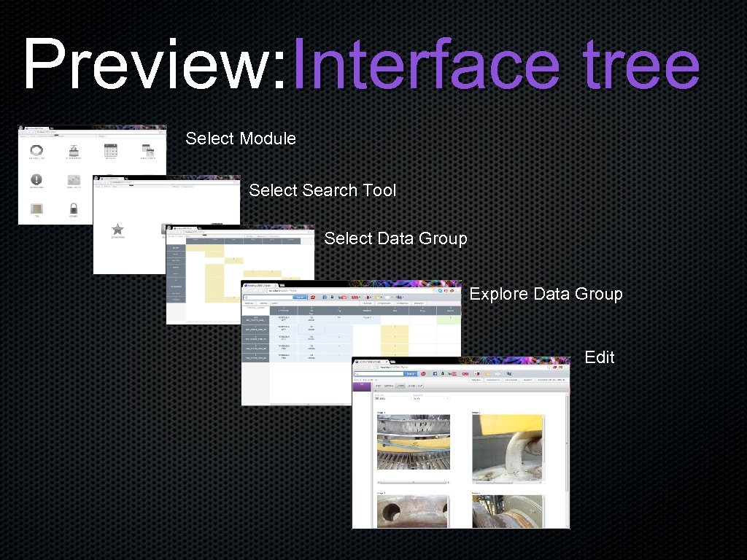
Task: Select the Admin padlock module icon
Action: tap(74, 209)
